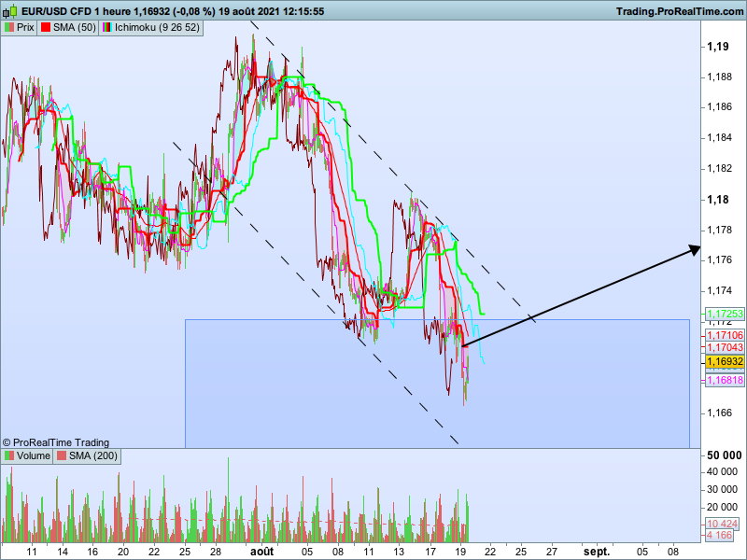The width and height of the screenshot is (747, 560).
Task: Click the 1,166 price axis value
Action: (x=719, y=413)
